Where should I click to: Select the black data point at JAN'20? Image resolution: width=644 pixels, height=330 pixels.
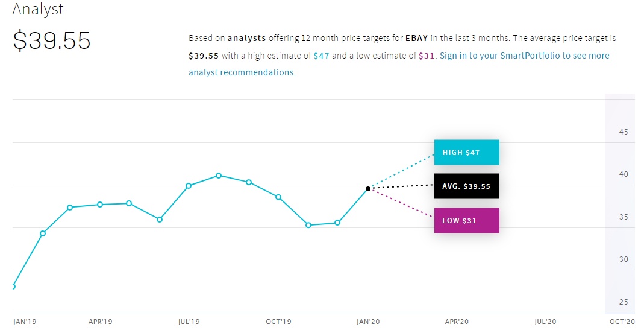(368, 189)
